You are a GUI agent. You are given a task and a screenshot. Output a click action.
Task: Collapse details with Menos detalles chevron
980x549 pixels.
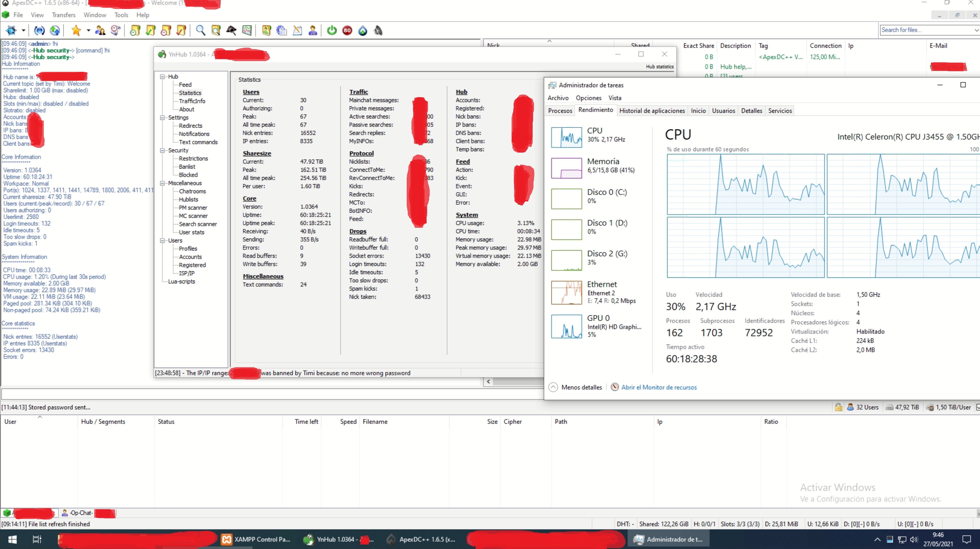tap(553, 387)
